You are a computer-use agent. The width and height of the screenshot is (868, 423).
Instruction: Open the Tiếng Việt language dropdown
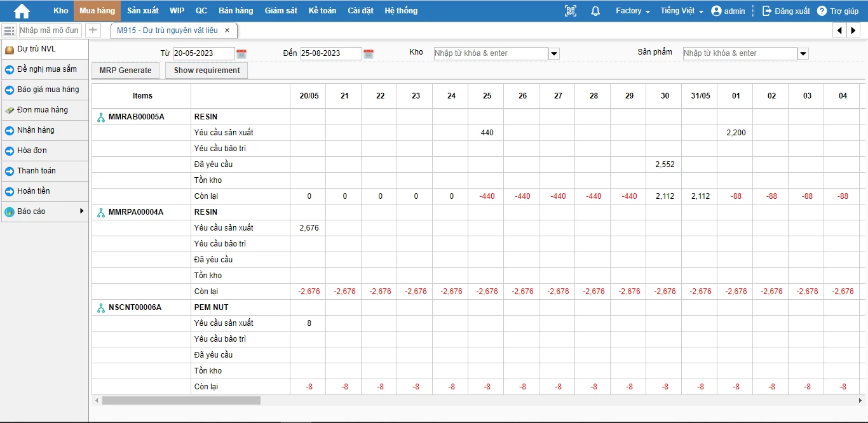point(682,11)
